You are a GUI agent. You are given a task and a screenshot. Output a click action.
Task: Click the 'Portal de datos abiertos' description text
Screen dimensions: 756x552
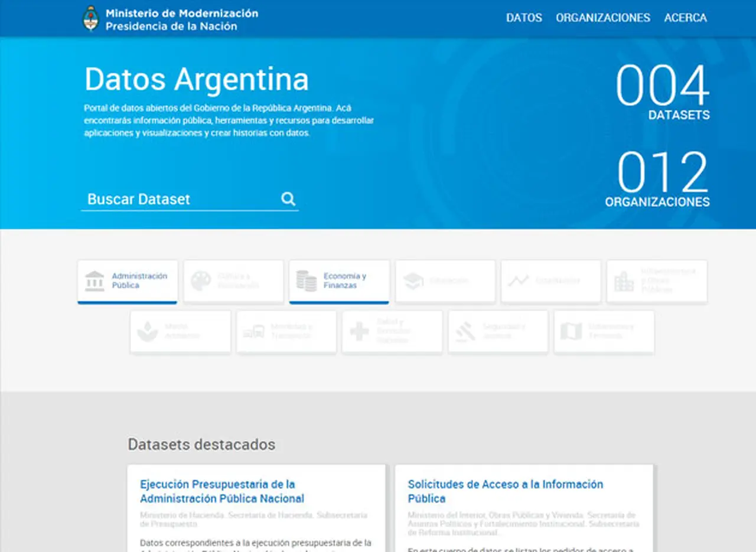pos(229,121)
